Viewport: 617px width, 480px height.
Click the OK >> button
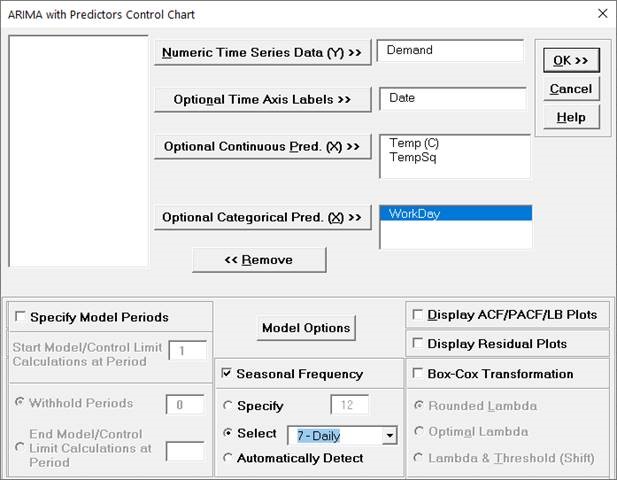point(570,61)
